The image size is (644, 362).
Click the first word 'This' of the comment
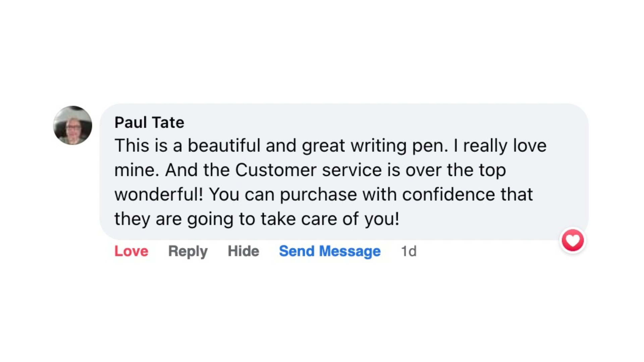click(132, 145)
